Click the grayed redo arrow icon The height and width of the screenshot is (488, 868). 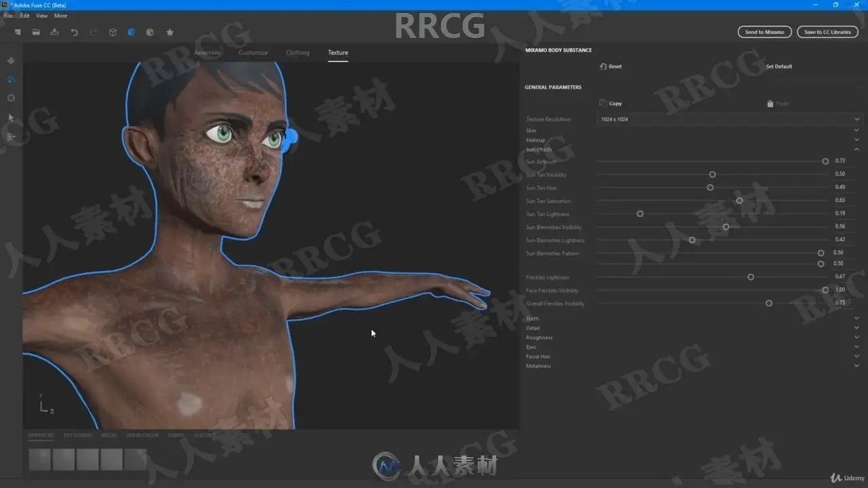93,32
